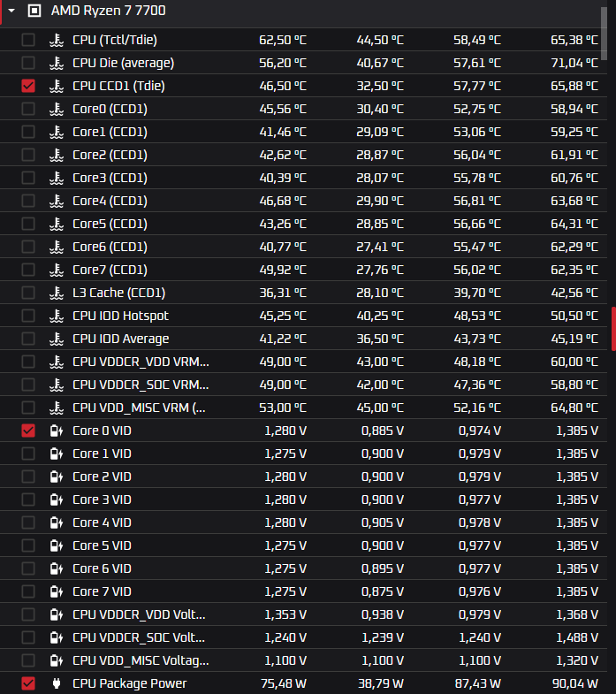
Task: Disable the CPU Package Power checkbox
Action: 28,683
